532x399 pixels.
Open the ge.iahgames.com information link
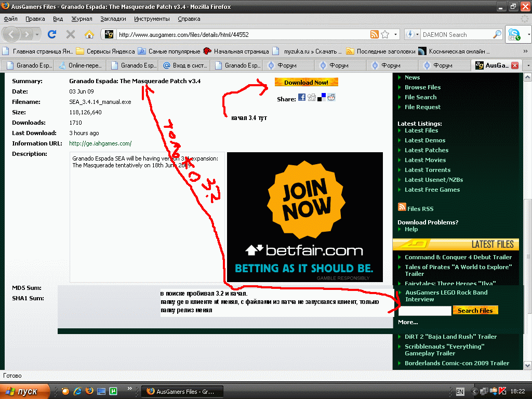(100, 143)
